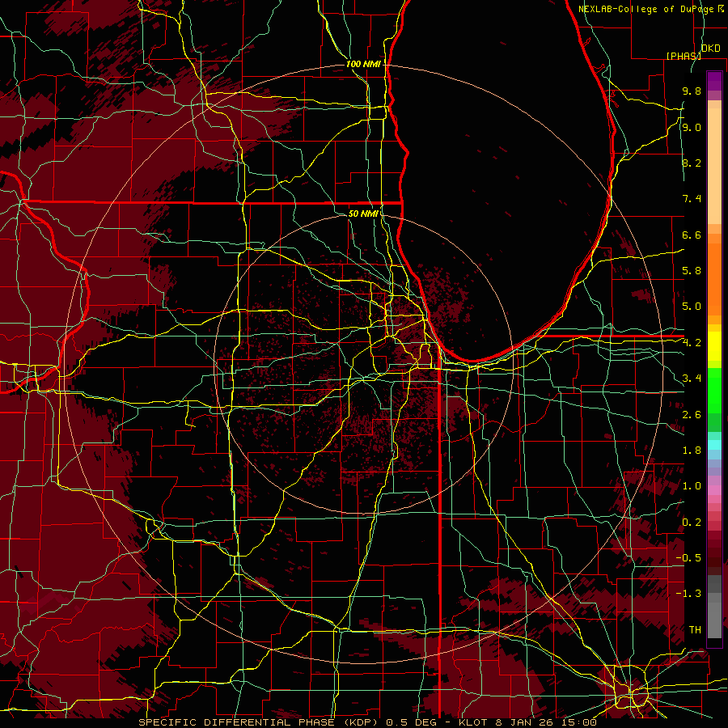Click the 9.0 color scale value
Screen dimensions: 728x728
[692, 127]
